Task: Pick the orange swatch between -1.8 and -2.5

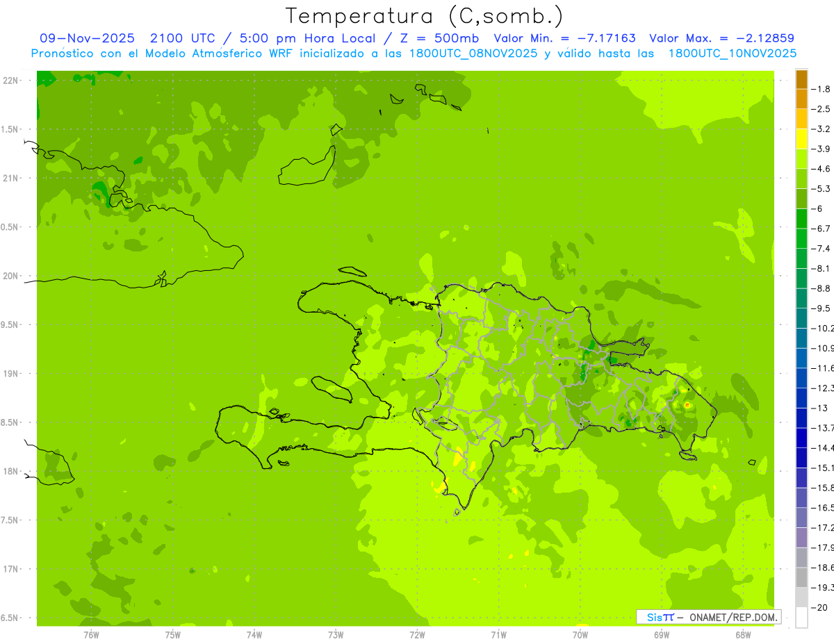Action: pyautogui.click(x=801, y=99)
